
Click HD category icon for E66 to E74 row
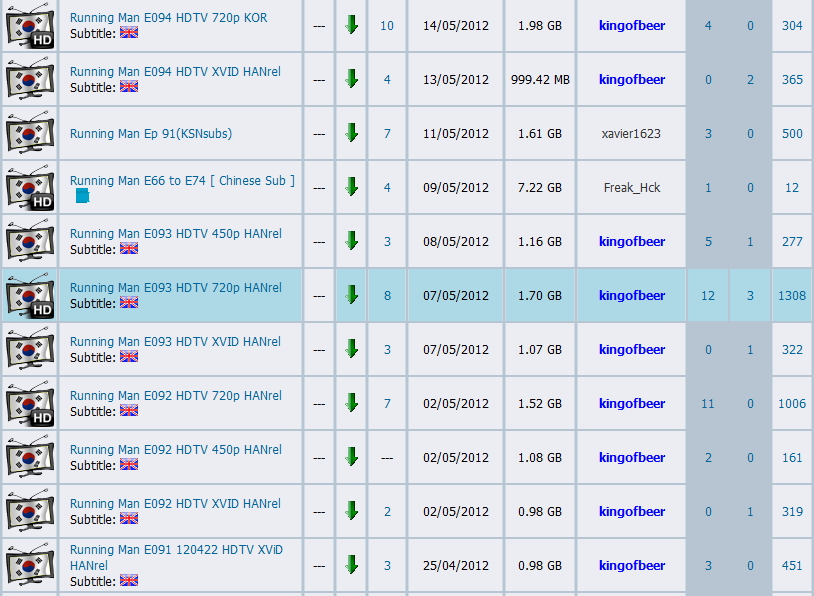point(29,188)
